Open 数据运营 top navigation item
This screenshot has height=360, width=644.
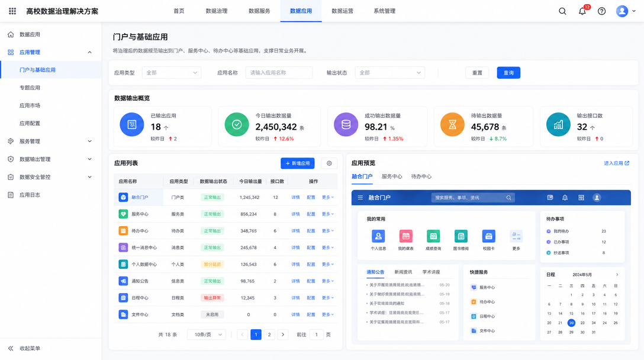coord(342,11)
